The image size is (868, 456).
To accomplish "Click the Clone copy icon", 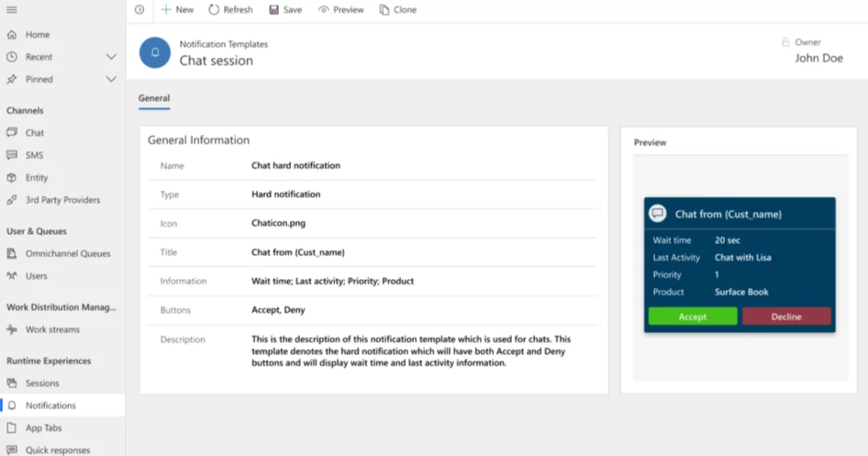I will [x=384, y=9].
